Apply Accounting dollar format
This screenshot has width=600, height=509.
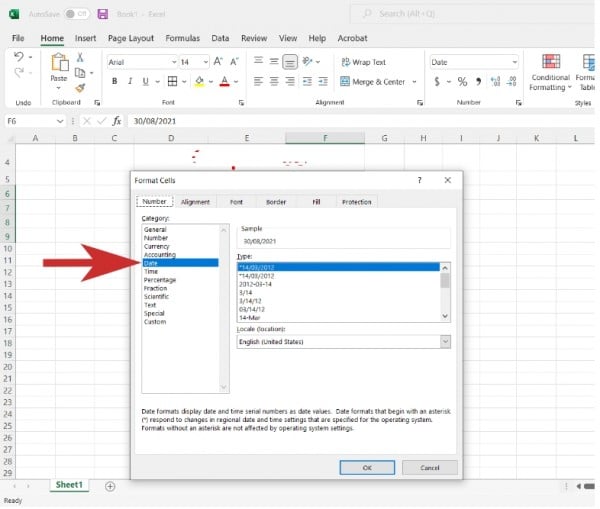point(437,82)
